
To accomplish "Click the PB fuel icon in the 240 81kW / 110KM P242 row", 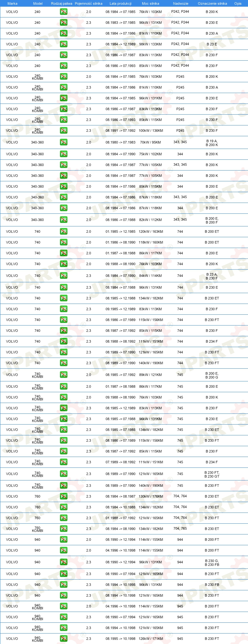I will point(63,33).
